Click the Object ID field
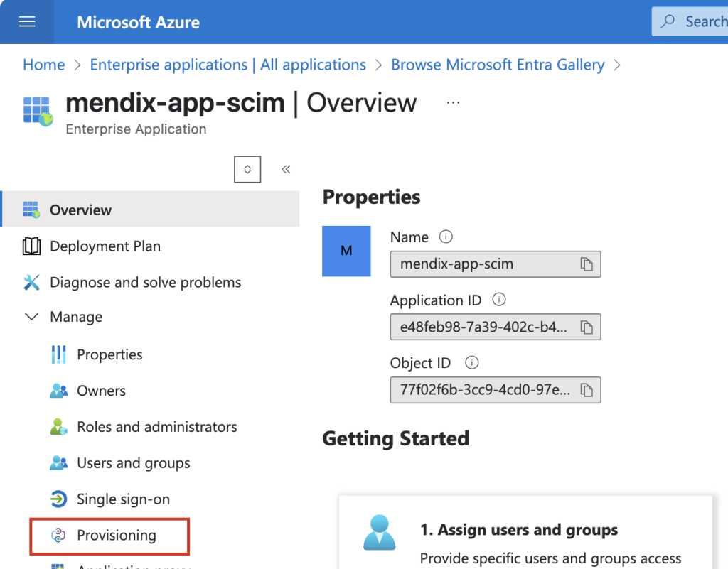Screen dimensions: 728x569 click(496, 390)
